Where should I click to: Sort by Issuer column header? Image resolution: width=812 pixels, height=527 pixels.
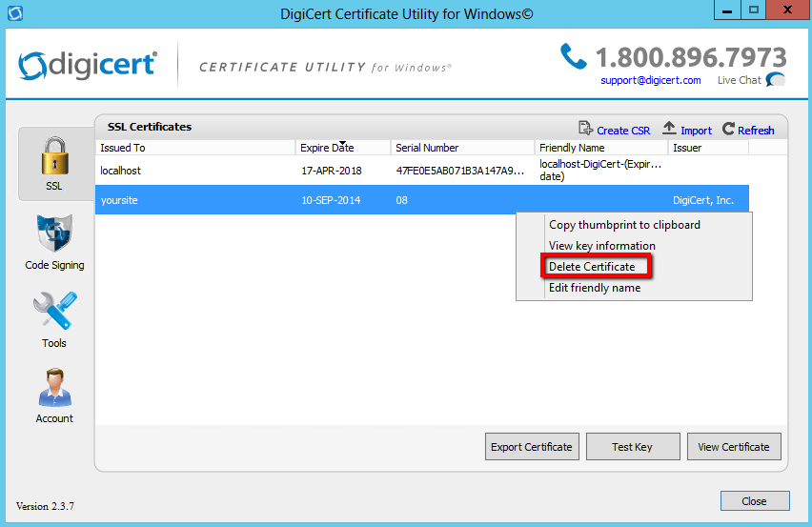click(708, 148)
